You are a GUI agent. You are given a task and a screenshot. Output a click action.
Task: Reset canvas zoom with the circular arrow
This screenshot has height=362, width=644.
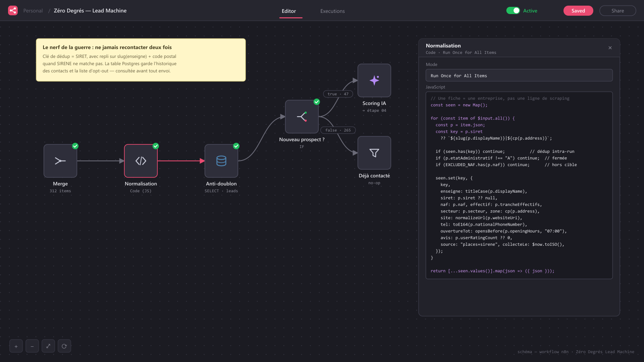click(64, 346)
